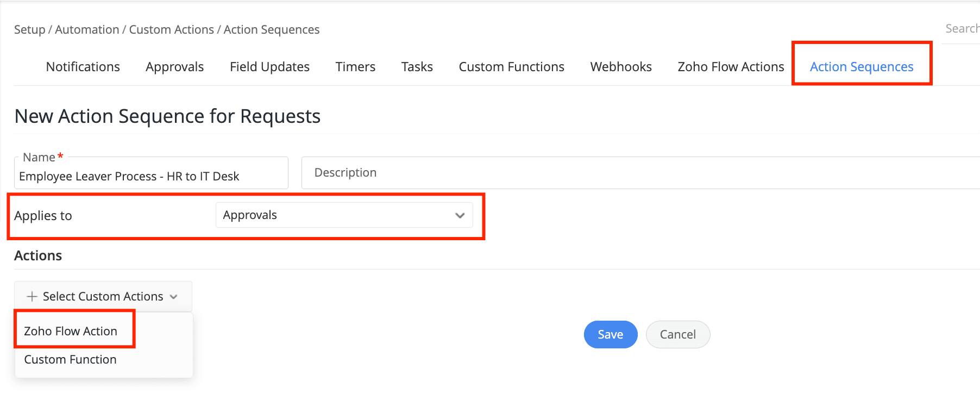Viewport: 980px width, 400px height.
Task: Open the Select Custom Actions dropdown
Action: tap(103, 296)
